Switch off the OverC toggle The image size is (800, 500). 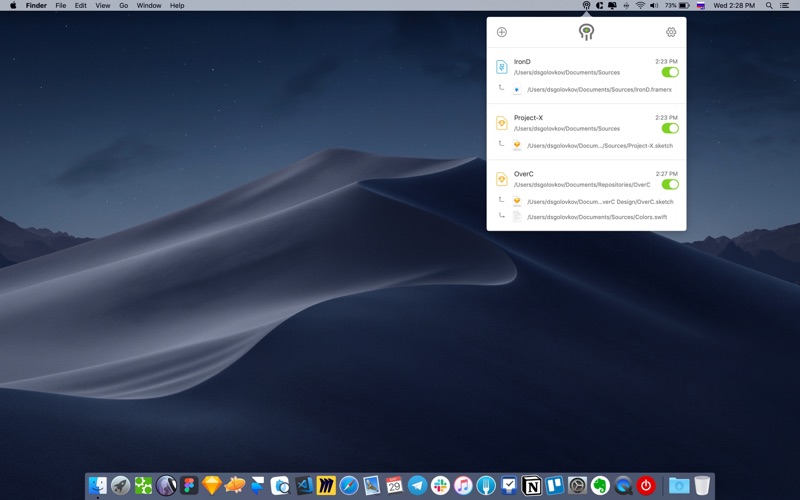[670, 184]
